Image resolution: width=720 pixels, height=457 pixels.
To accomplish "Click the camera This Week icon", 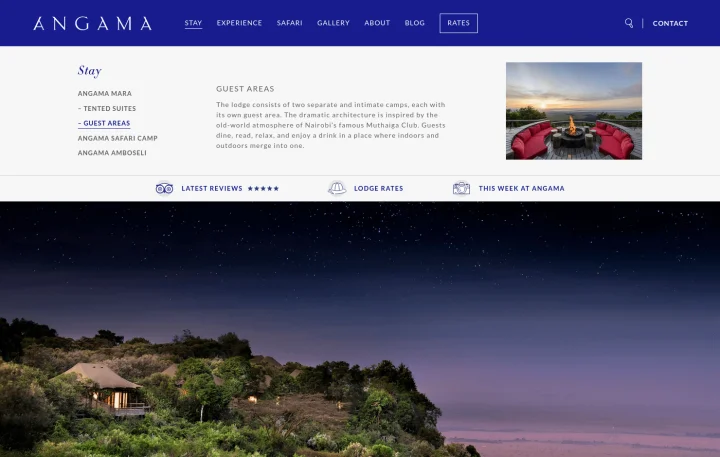I will pyautogui.click(x=461, y=188).
